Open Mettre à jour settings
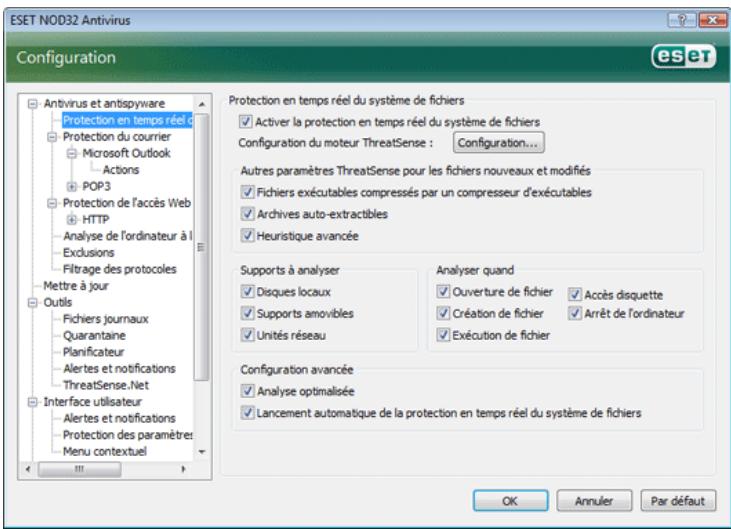Viewport: 731px width, 529px height. point(76,286)
